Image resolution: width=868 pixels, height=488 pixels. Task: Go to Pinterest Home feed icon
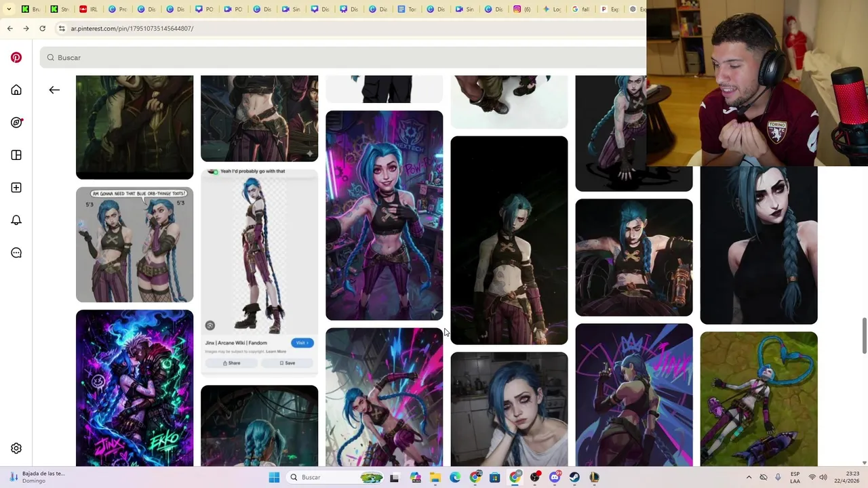tap(16, 90)
